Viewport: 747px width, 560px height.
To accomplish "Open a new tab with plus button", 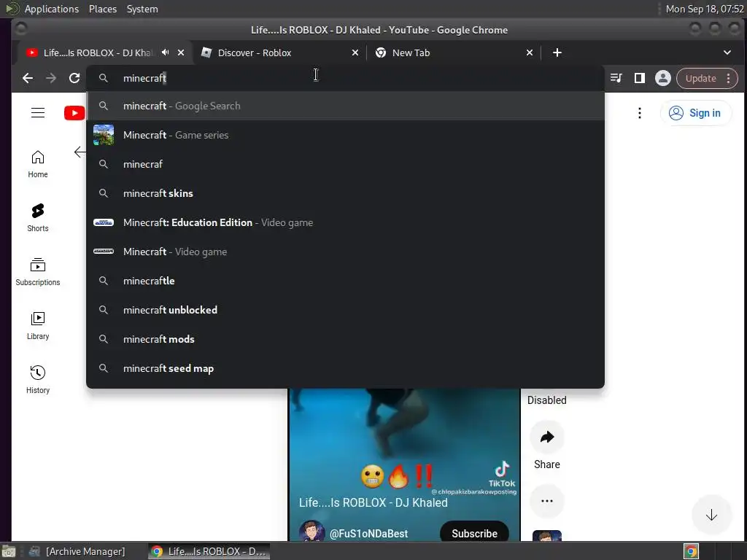I will (x=557, y=52).
